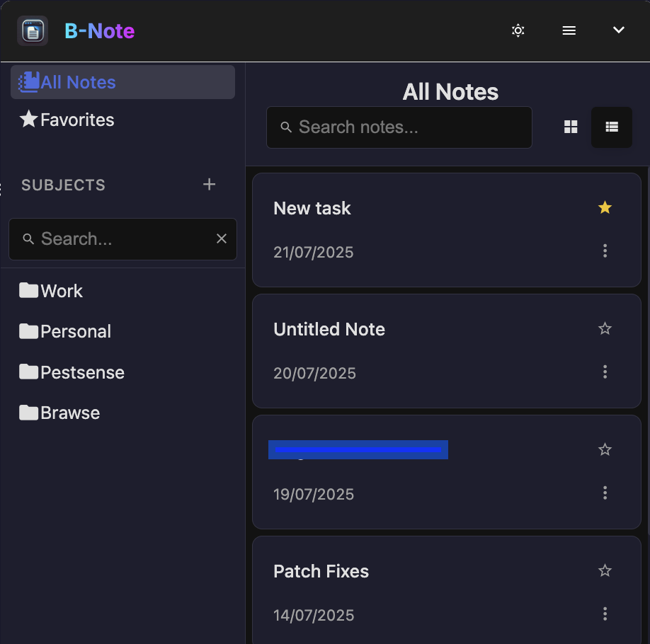Click the star icon next to Favorites

click(x=28, y=119)
